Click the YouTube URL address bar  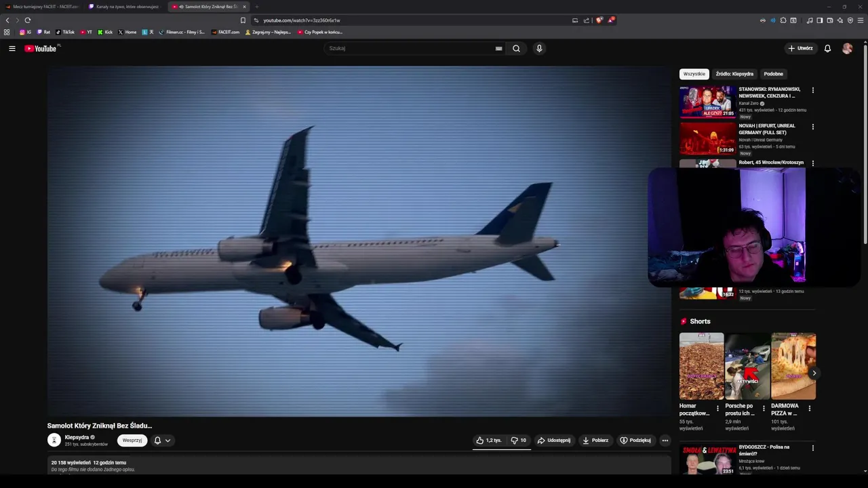(414, 20)
